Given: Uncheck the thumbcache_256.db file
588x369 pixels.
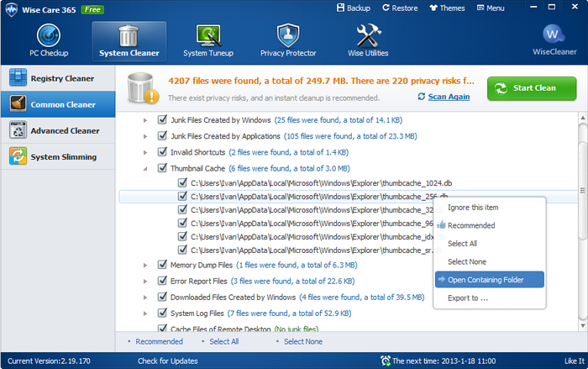Looking at the screenshot, I should click(182, 196).
